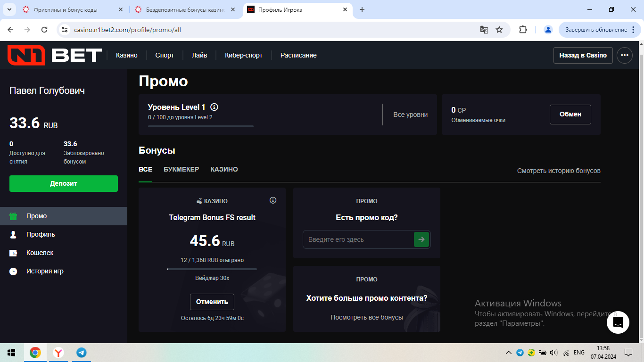Viewport: 644px width, 362px height.
Task: Switch to the БУКМЕКЕР bonuses tab
Action: pos(181,169)
